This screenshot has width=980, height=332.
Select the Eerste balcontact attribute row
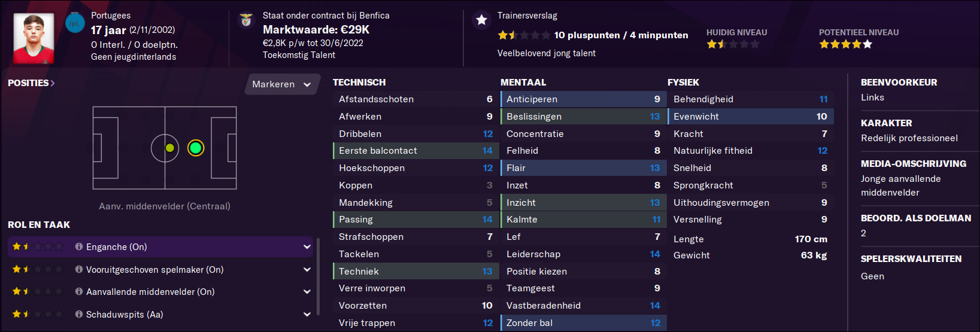point(415,151)
